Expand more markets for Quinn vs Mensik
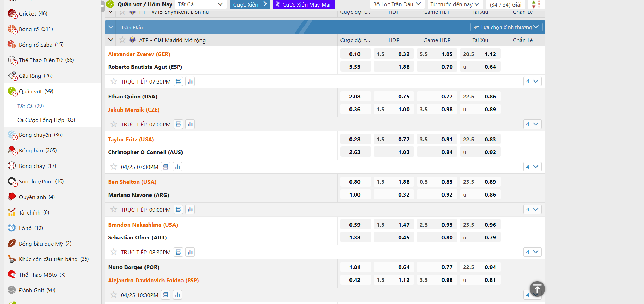 [x=532, y=124]
